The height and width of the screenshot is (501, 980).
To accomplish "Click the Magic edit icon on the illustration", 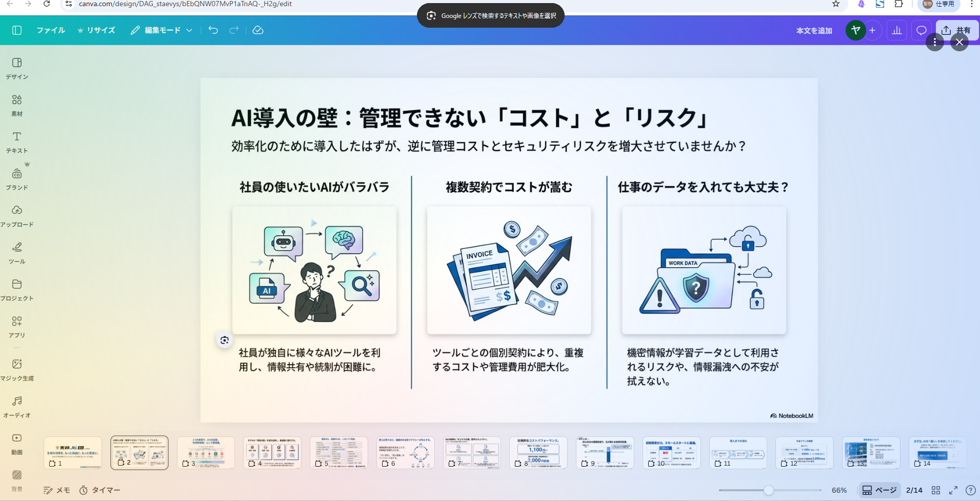I will [224, 340].
